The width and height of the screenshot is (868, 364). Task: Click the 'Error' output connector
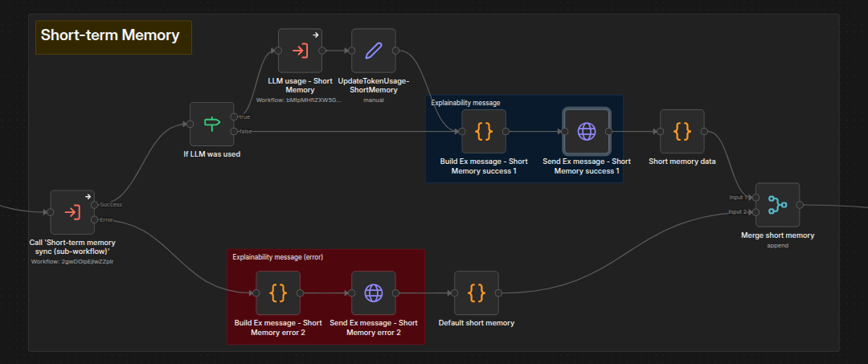coord(95,219)
